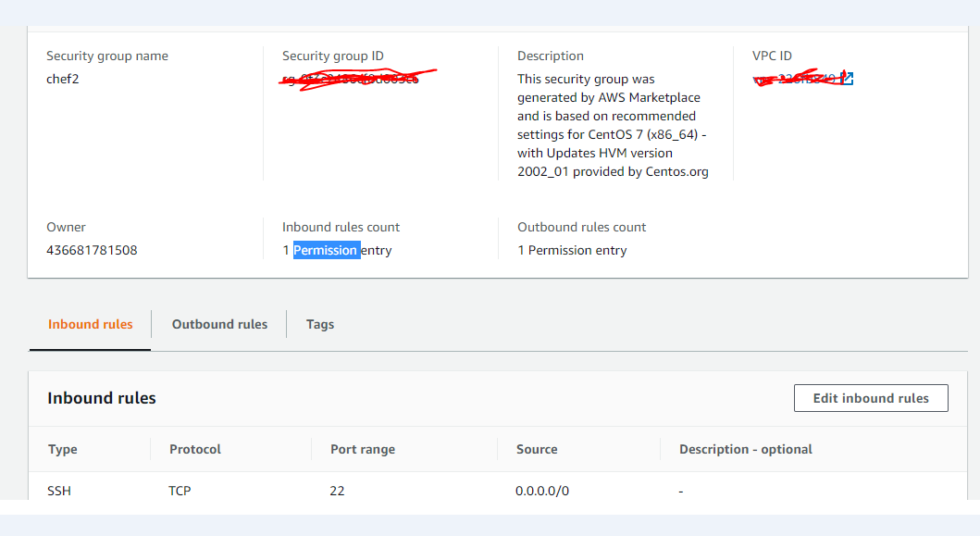980x536 pixels.
Task: Switch to the Outbound rules tab
Action: (218, 324)
